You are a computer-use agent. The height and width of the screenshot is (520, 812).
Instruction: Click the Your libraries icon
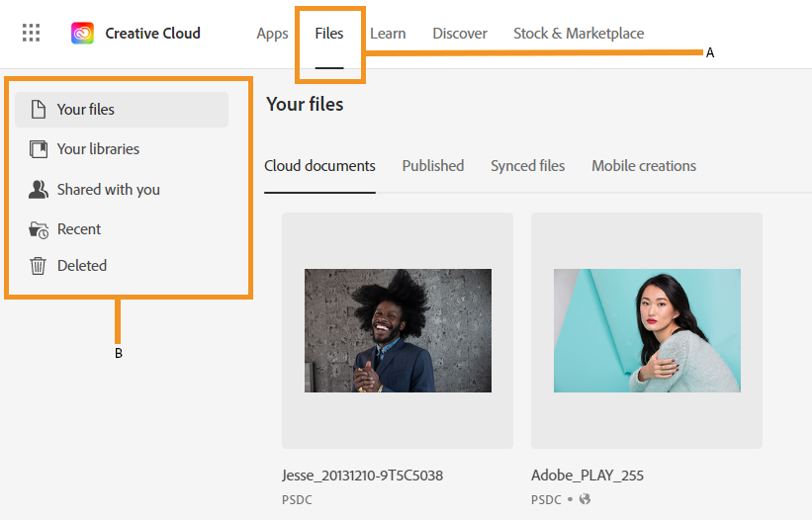tap(39, 149)
